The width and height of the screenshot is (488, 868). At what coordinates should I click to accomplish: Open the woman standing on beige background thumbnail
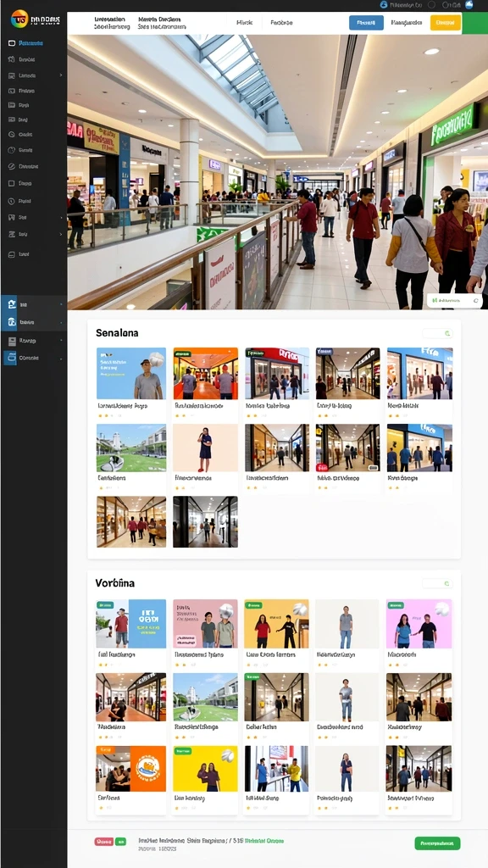click(205, 448)
